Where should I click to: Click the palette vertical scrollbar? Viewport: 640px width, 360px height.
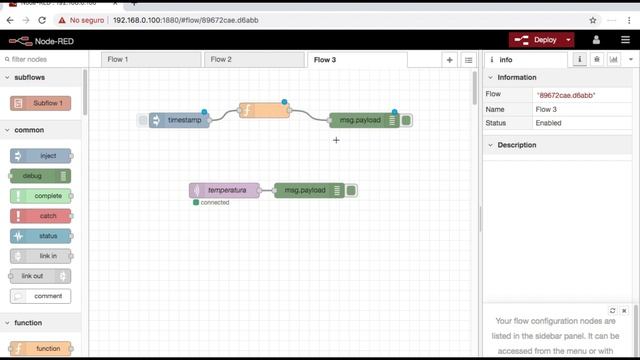click(85, 93)
